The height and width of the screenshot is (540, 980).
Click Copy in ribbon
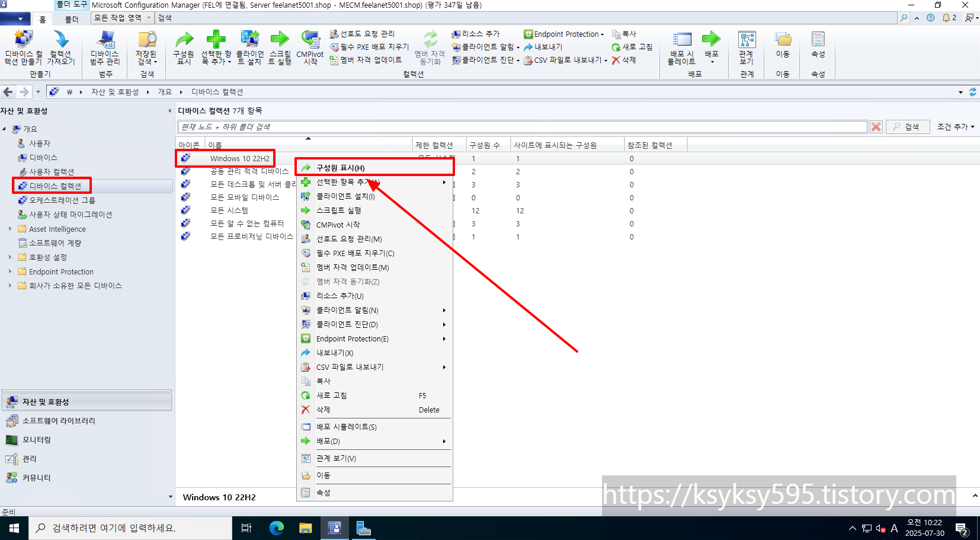coord(624,34)
